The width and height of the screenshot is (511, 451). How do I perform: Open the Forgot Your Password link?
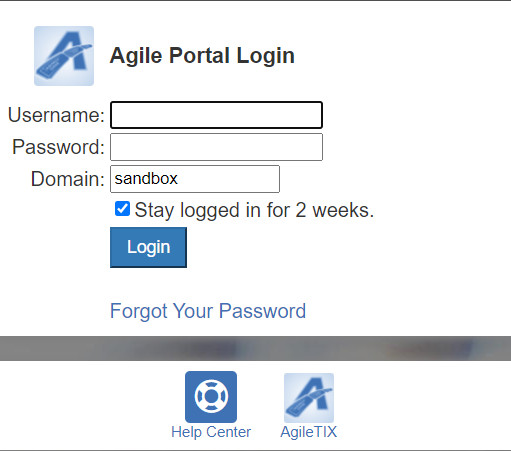tap(208, 311)
